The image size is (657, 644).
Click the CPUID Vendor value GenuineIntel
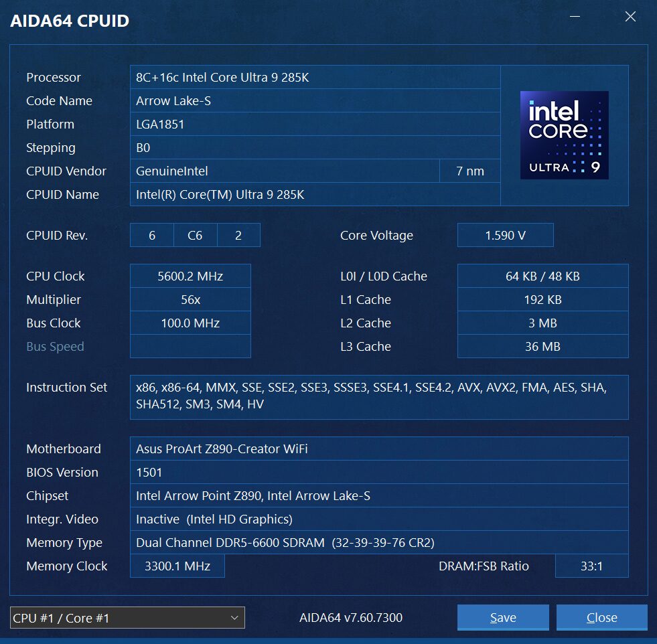285,171
